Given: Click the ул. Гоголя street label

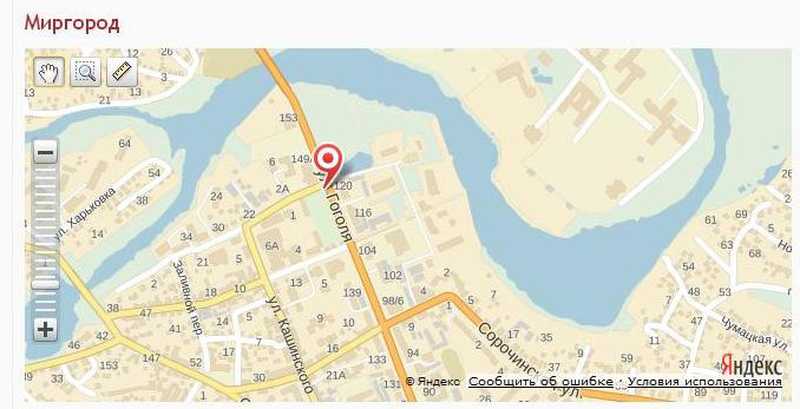Looking at the screenshot, I should pos(336,209).
